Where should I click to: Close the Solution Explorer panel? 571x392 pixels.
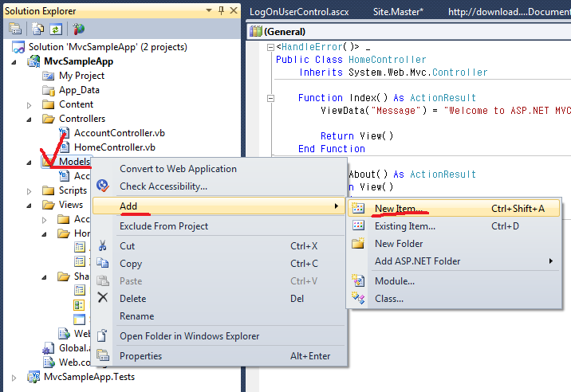click(234, 10)
